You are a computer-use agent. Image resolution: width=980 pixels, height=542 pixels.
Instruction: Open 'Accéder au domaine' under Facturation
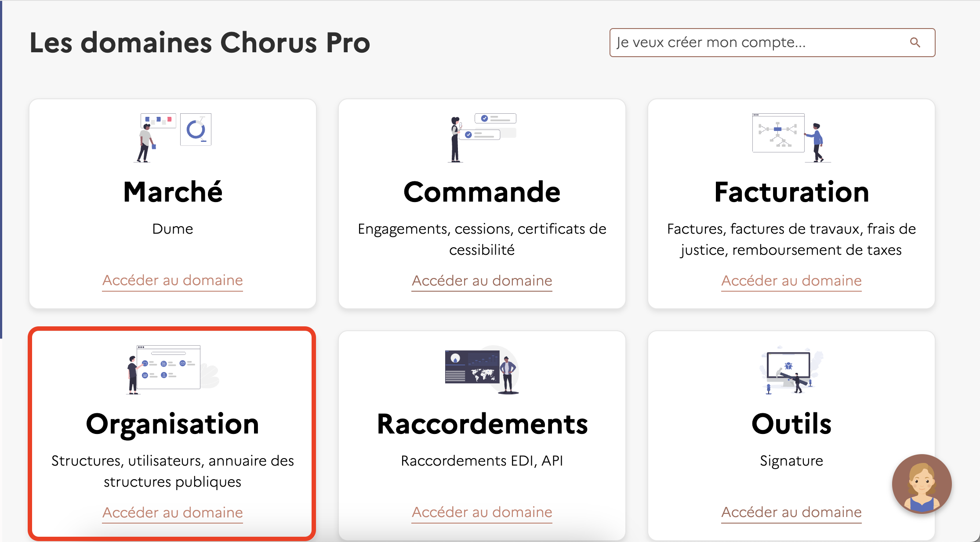pyautogui.click(x=791, y=281)
